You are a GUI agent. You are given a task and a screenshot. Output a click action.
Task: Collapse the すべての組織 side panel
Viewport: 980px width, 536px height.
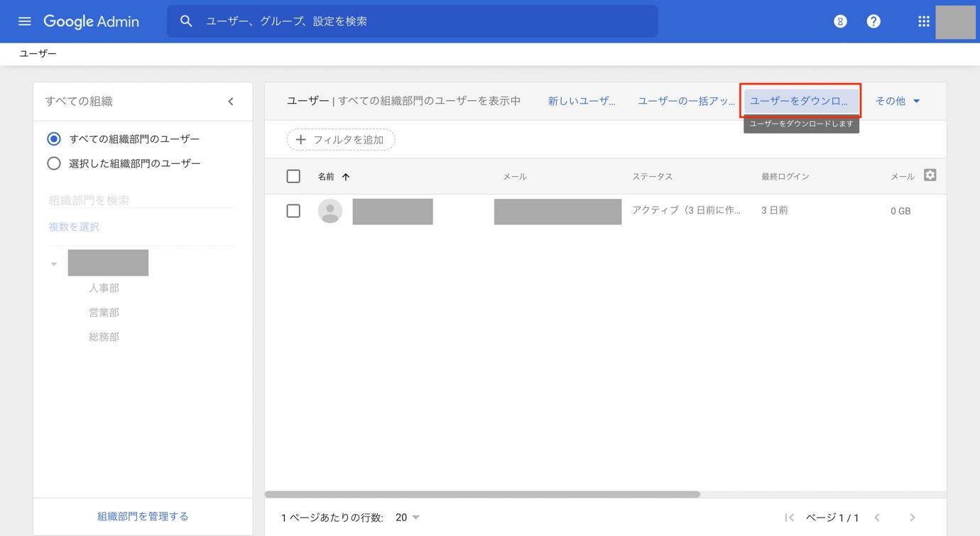point(230,101)
